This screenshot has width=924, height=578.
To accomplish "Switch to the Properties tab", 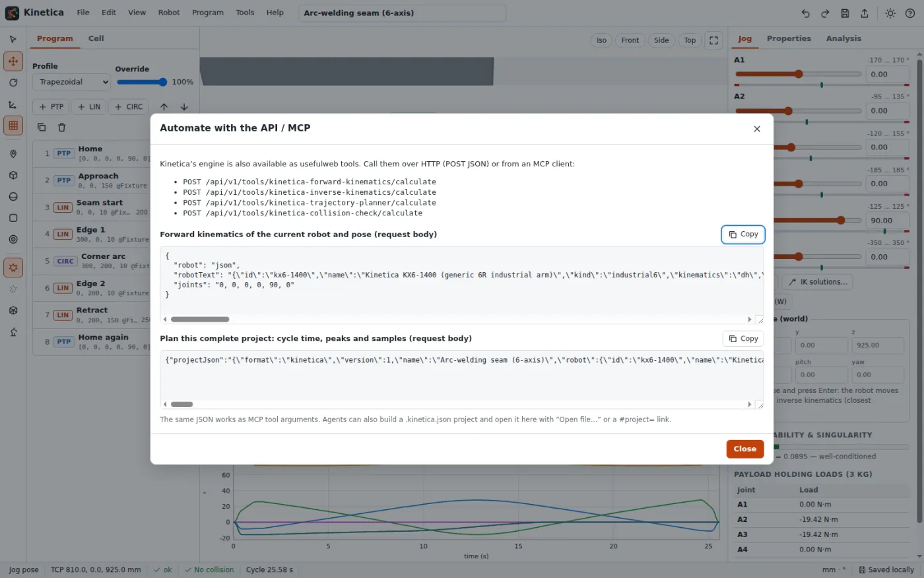I will pos(789,38).
